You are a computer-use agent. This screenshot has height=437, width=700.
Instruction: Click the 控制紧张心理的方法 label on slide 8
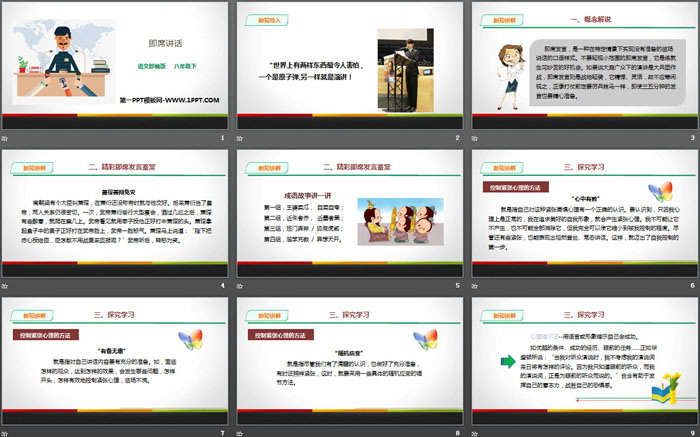point(281,335)
